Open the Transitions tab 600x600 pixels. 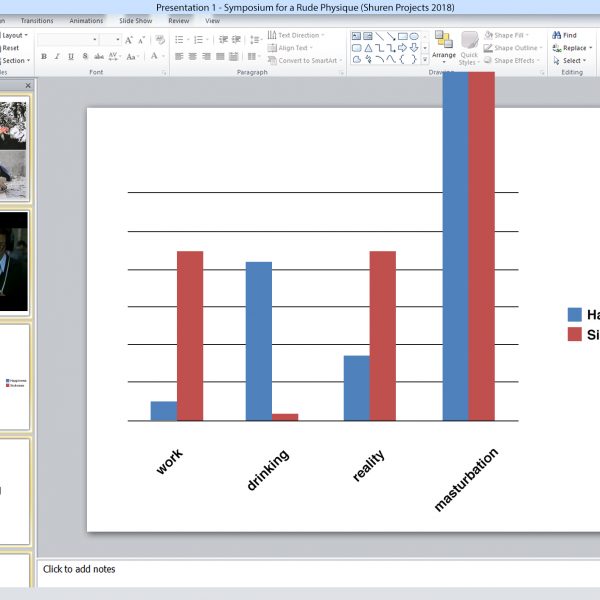coord(37,20)
